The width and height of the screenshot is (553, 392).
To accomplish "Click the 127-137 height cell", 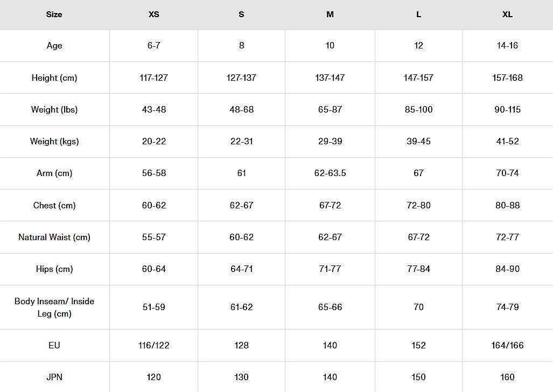I will click(x=241, y=78).
